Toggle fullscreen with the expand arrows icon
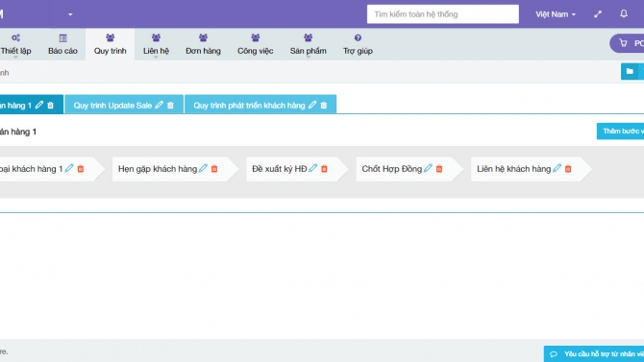Image resolution: width=644 pixels, height=362 pixels. click(x=598, y=14)
